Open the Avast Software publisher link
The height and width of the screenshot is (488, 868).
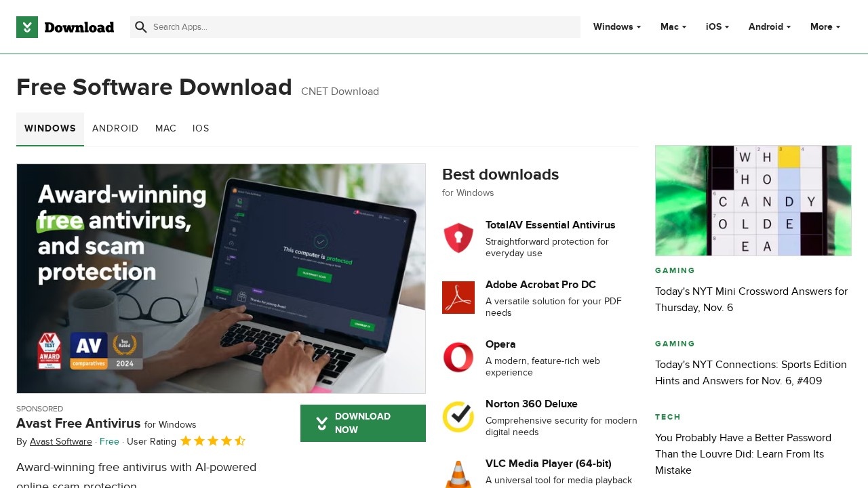point(60,441)
